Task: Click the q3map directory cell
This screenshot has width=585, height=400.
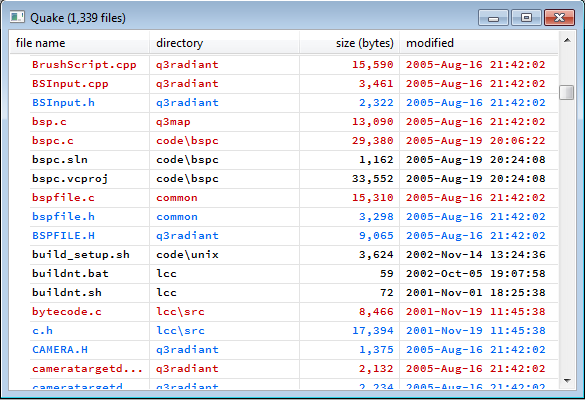Action: click(173, 122)
